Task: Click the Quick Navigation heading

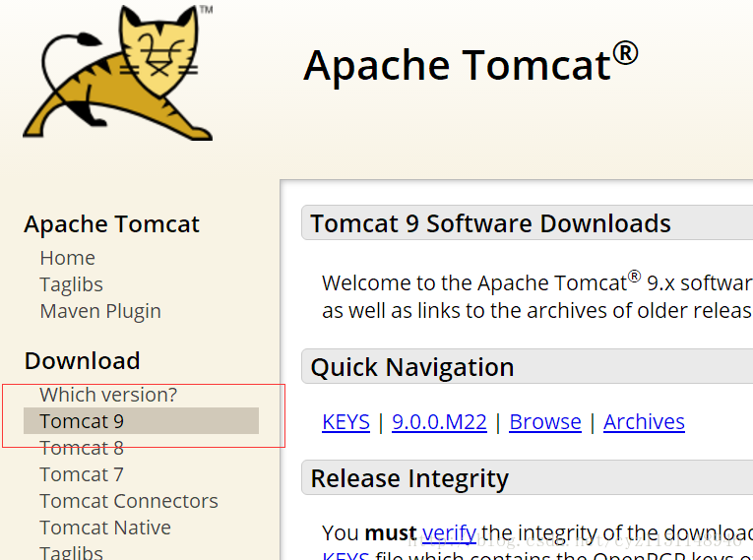Action: pyautogui.click(x=412, y=367)
